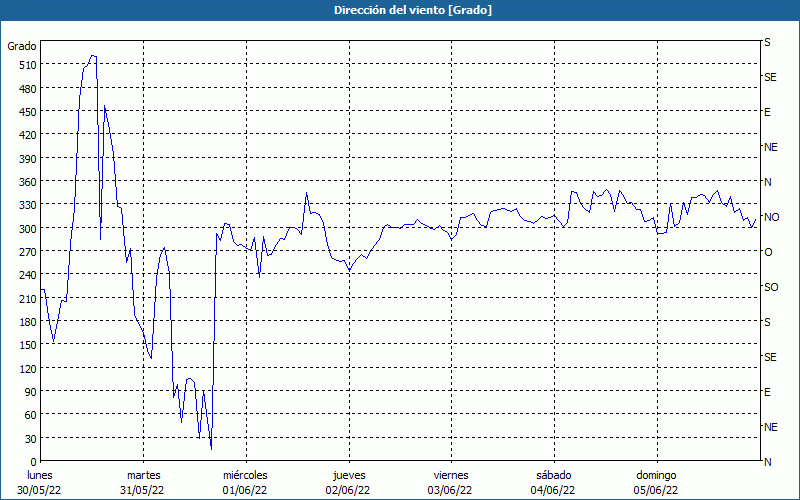Select the 'lunes' day label
Image resolution: width=800 pixels, height=500 pixels.
click(40, 475)
